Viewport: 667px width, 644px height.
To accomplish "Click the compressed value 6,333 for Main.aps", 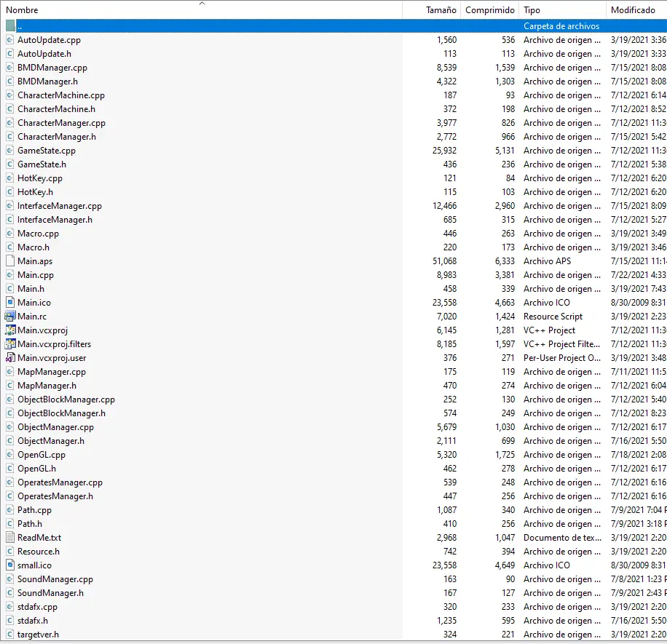I will click(x=505, y=261).
